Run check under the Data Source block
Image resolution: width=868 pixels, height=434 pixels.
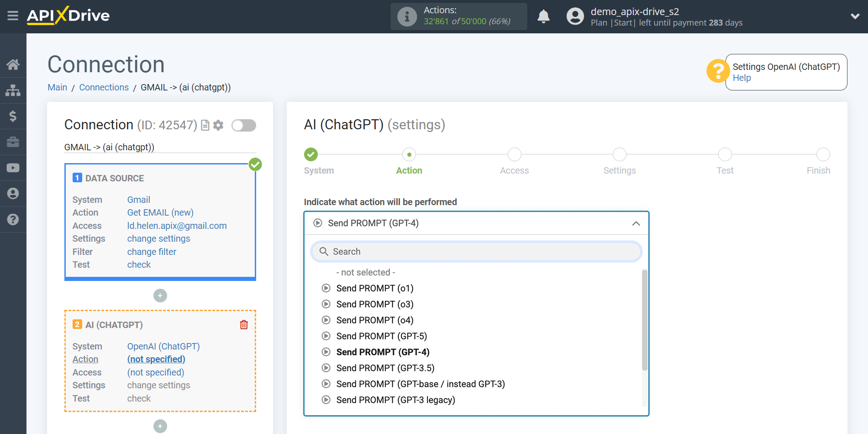138,264
